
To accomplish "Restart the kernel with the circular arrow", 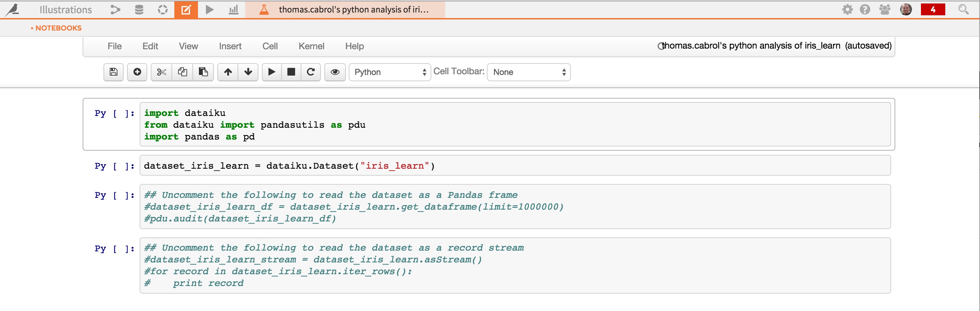I will pyautogui.click(x=311, y=72).
